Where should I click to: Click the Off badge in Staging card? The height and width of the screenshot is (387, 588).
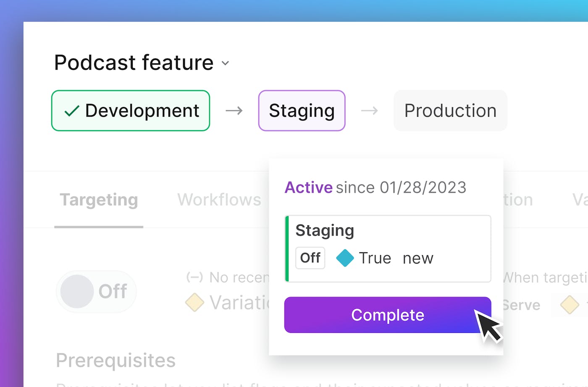point(310,258)
